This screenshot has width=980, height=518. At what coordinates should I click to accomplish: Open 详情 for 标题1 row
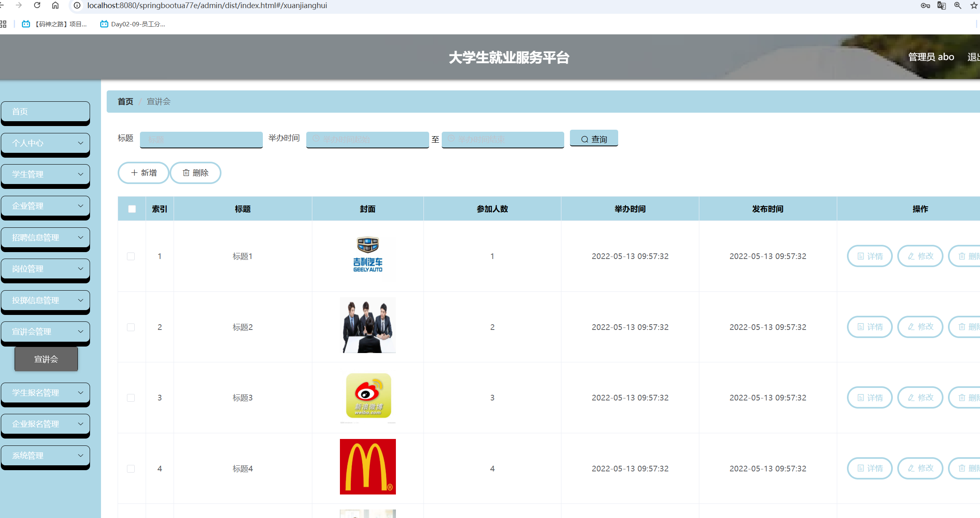click(870, 256)
